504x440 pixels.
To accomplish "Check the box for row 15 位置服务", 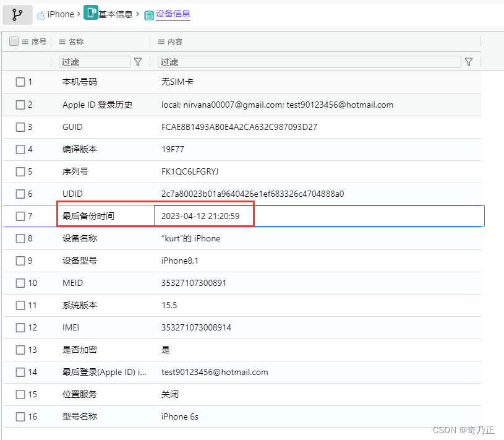I will point(20,394).
